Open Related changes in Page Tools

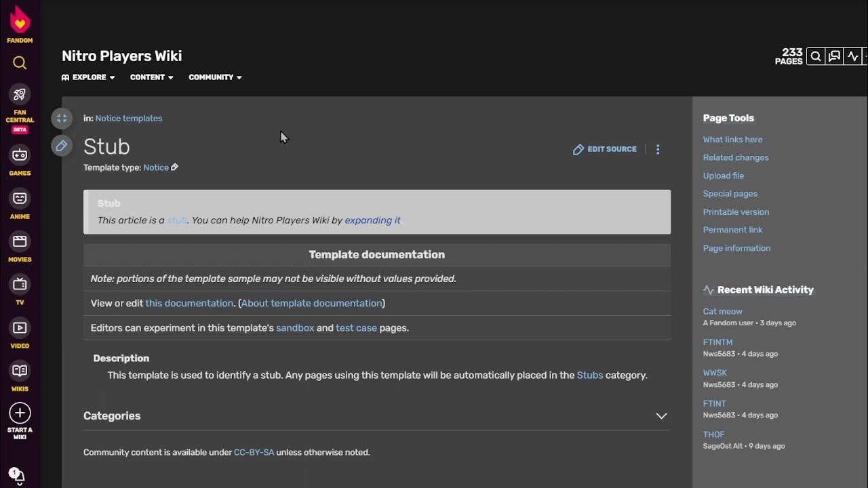(736, 158)
